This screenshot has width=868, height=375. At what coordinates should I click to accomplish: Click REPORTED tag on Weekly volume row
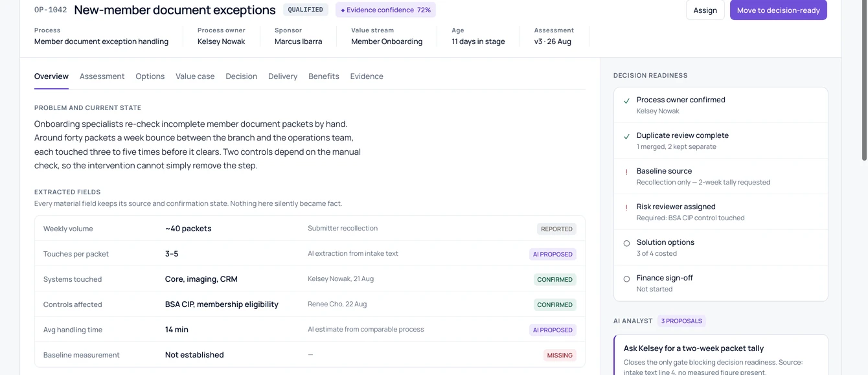(556, 229)
